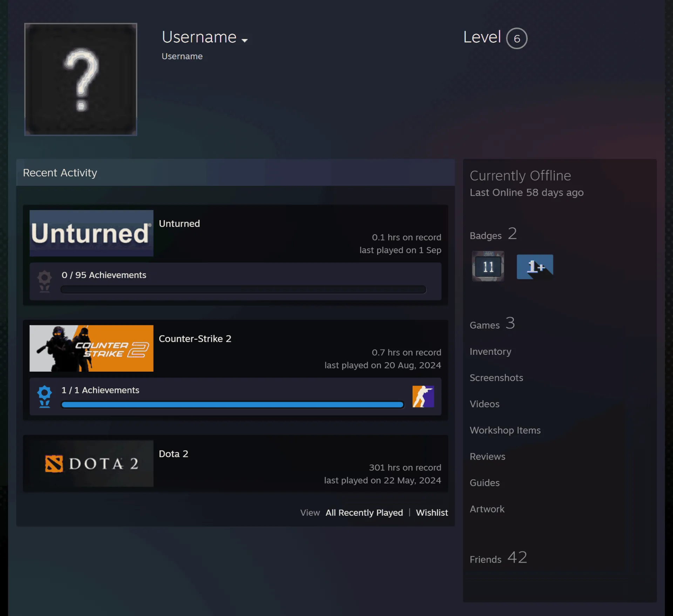The width and height of the screenshot is (673, 616).
Task: Click the Last Online 58 days ago text
Action: pos(526,192)
